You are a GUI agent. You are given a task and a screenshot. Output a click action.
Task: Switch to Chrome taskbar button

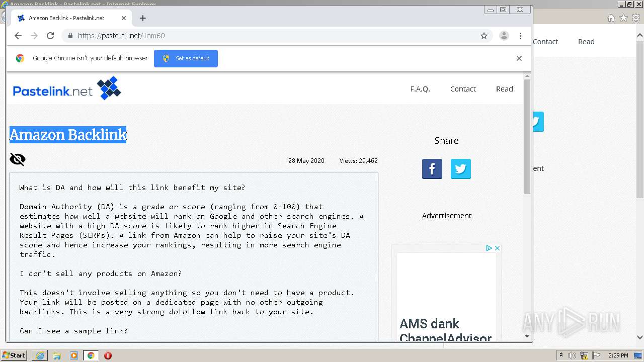[x=91, y=355]
